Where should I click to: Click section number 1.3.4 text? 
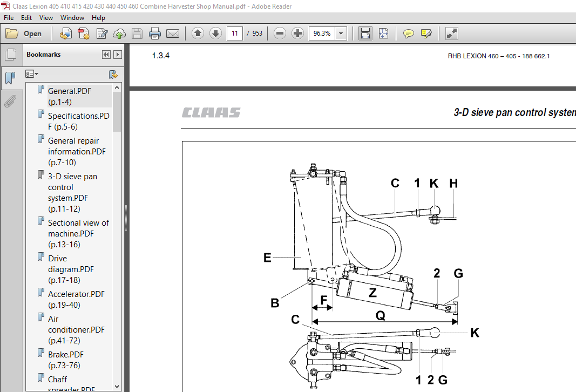tap(160, 56)
